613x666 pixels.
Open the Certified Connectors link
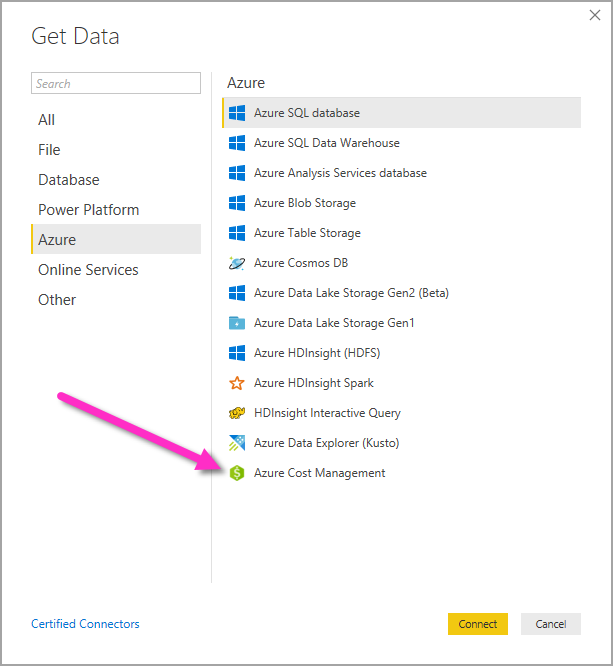(x=85, y=624)
